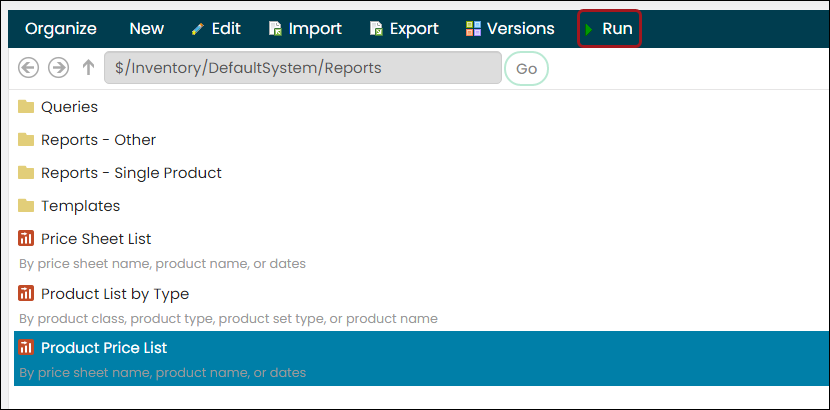This screenshot has height=410, width=830.
Task: Click the Reports - Single Product folder icon
Action: (x=26, y=172)
